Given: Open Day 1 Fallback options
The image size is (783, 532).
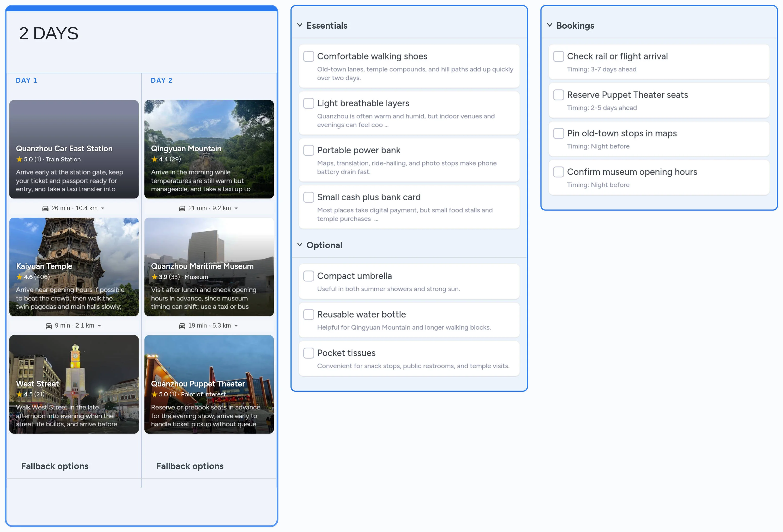Looking at the screenshot, I should pyautogui.click(x=55, y=466).
